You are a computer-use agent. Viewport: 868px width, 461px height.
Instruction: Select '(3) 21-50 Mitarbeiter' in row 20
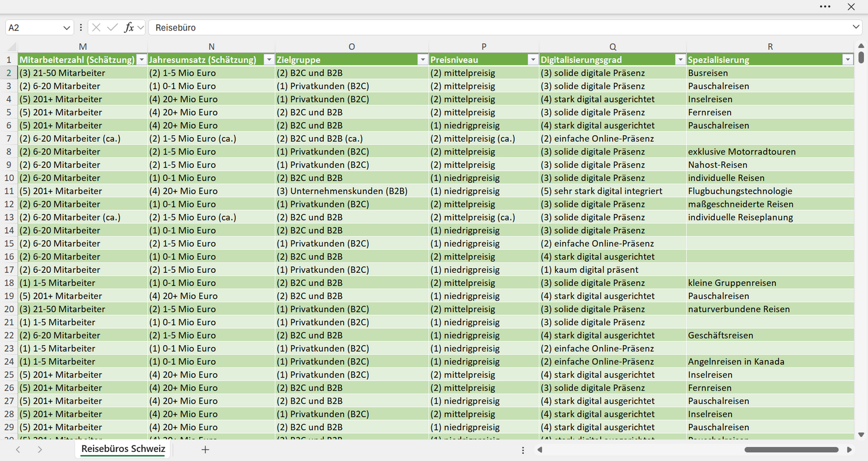(83, 310)
